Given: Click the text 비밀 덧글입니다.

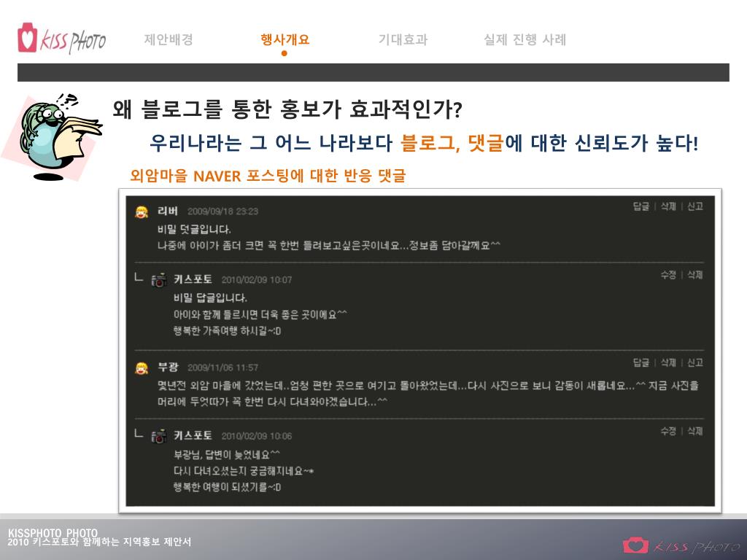Looking at the screenshot, I should point(194,230).
